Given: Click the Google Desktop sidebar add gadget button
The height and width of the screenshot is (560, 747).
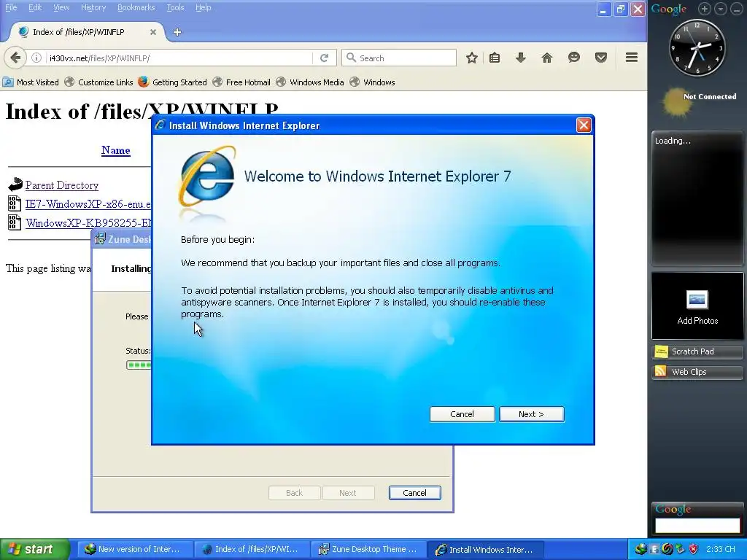Looking at the screenshot, I should (x=705, y=9).
